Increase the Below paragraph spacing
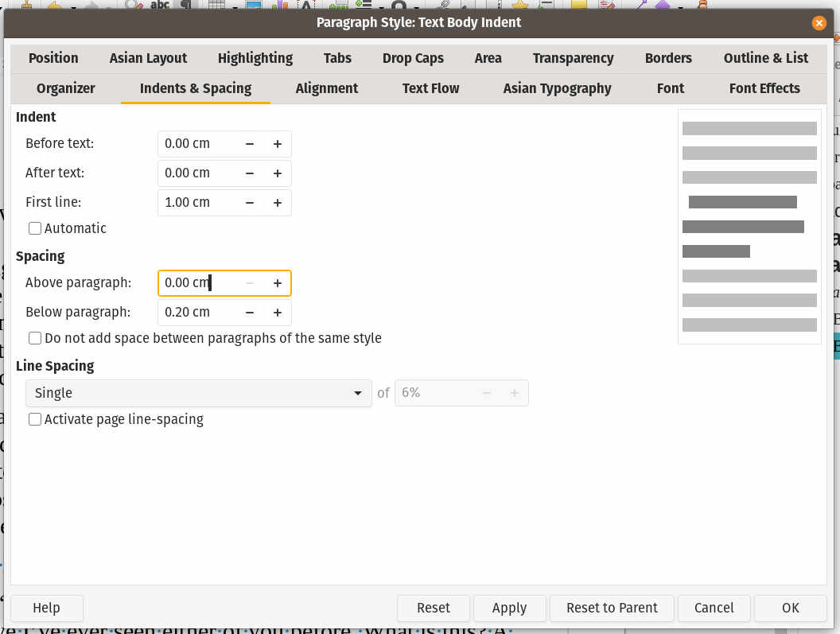Viewport: 840px width, 634px height. 278,313
